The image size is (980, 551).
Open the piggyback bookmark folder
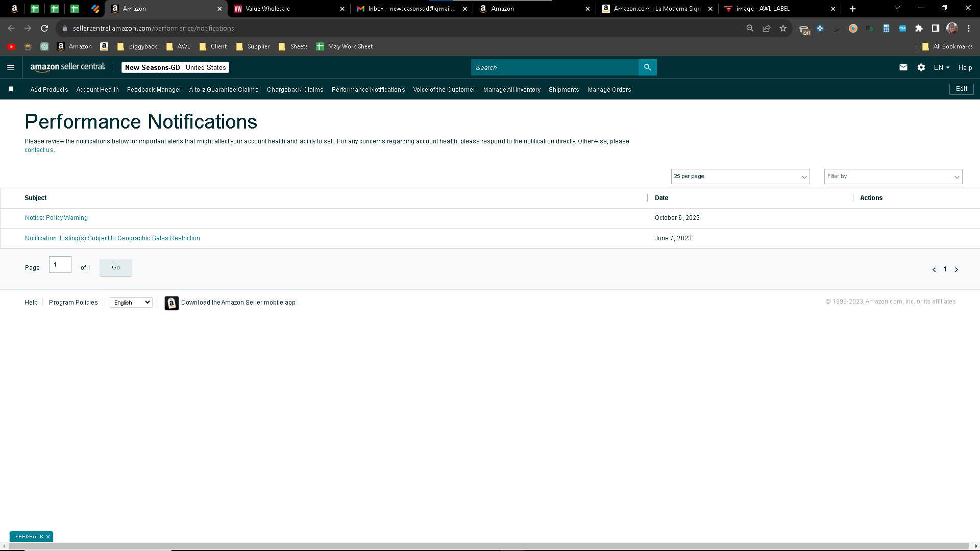coord(137,46)
